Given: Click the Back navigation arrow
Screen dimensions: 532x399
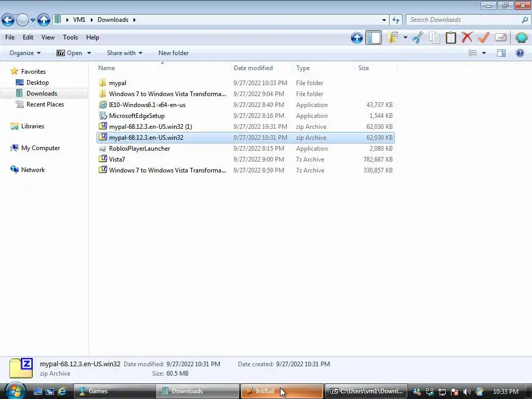Looking at the screenshot, I should point(8,20).
